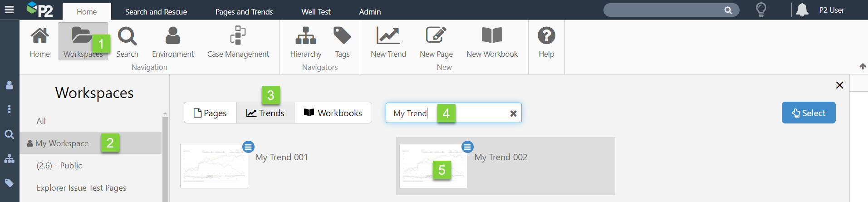Open the Search navigation icon
This screenshot has height=202, width=868.
[127, 42]
